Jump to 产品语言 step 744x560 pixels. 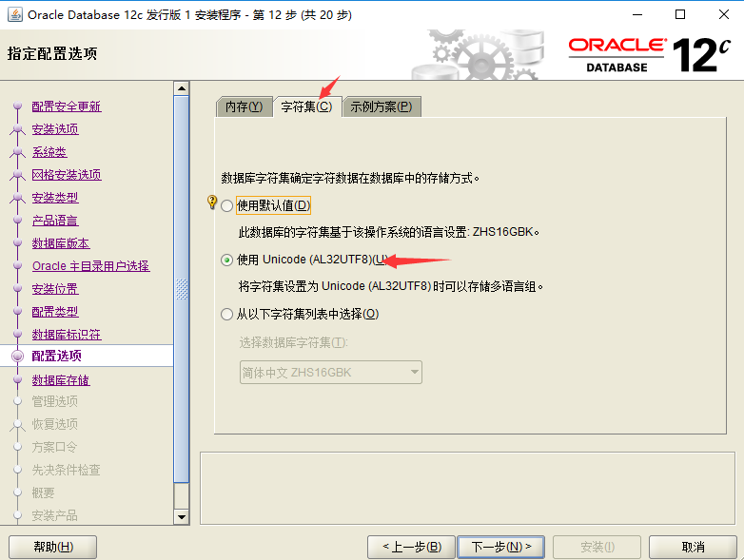click(x=55, y=221)
